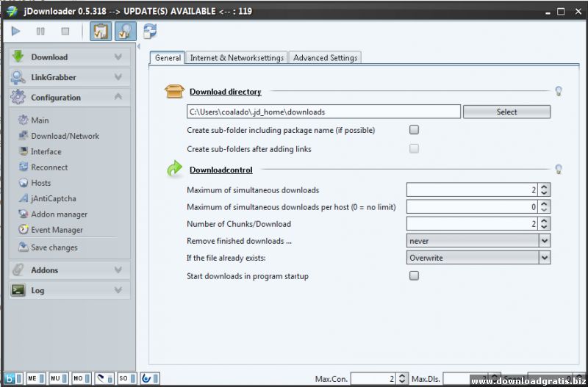588x387 pixels.
Task: Click the Configuration gear icon
Action: 18,97
